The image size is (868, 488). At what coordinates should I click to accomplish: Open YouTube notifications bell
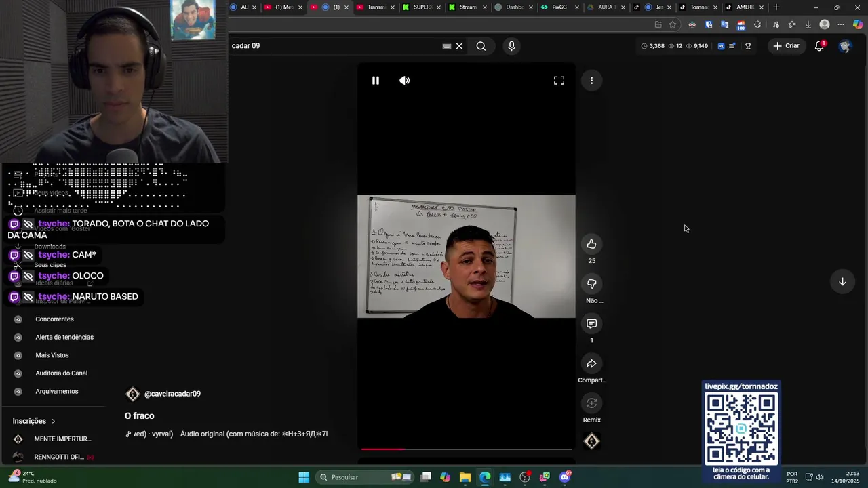819,46
